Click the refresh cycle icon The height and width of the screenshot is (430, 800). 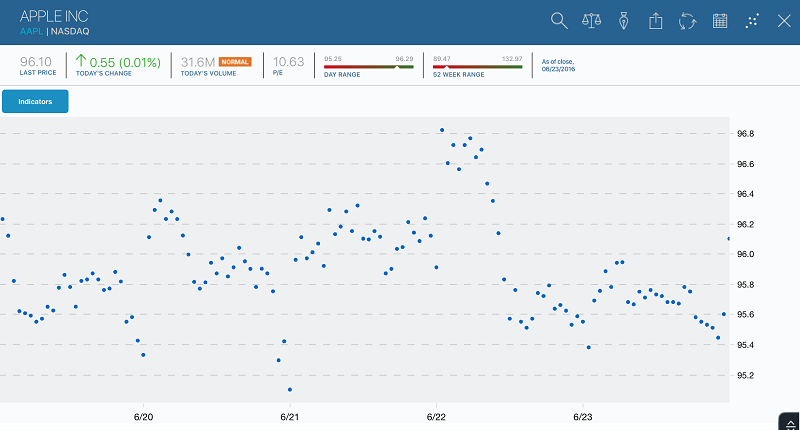point(687,21)
